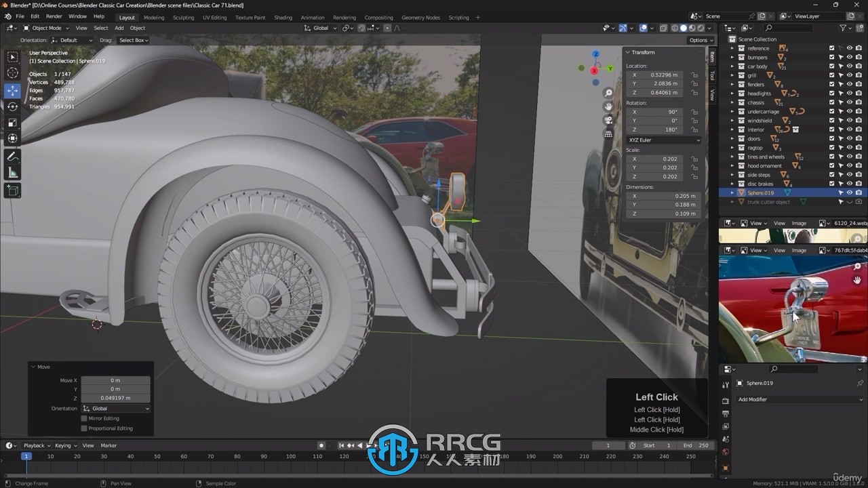Open the Select Box drag dropdown
868x488 pixels.
tap(134, 40)
